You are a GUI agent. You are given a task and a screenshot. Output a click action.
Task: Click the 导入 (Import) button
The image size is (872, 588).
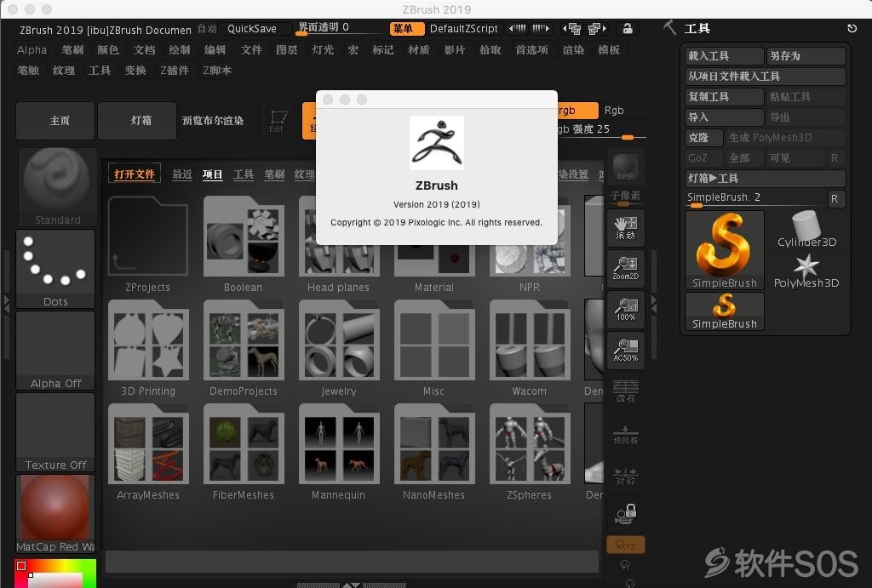coord(725,117)
